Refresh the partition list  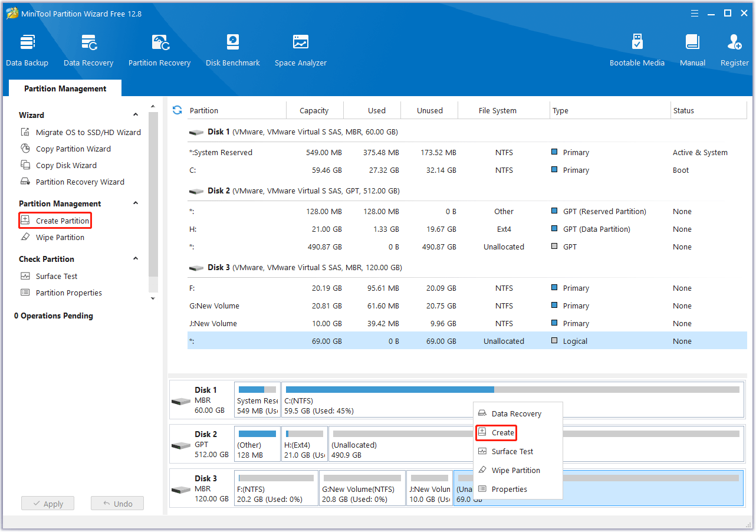tap(177, 110)
